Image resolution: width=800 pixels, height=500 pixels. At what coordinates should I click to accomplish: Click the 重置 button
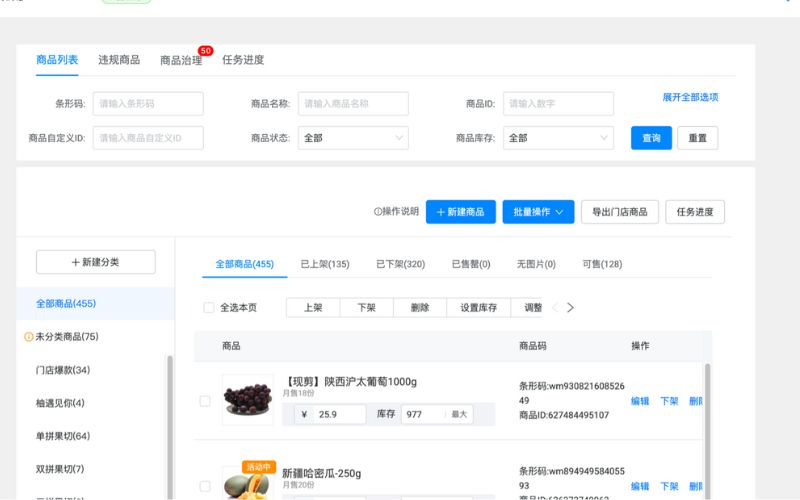click(x=697, y=138)
